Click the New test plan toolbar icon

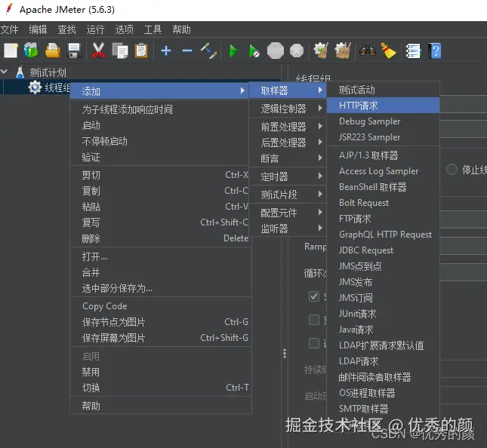[11, 51]
